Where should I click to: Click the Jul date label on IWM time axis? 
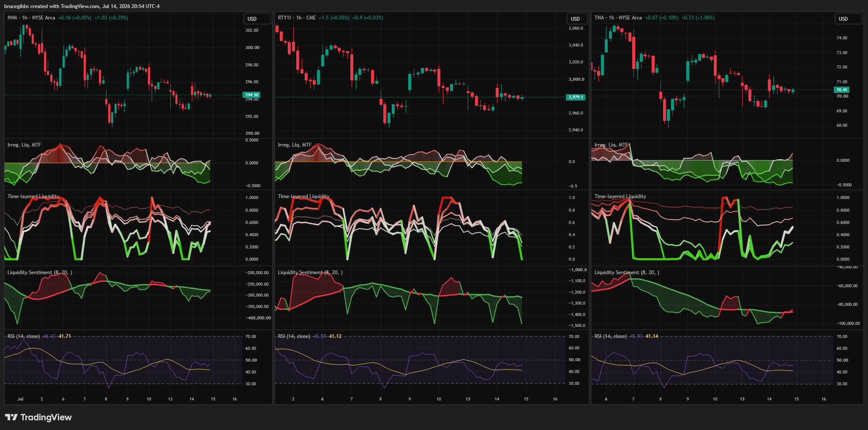pos(20,399)
